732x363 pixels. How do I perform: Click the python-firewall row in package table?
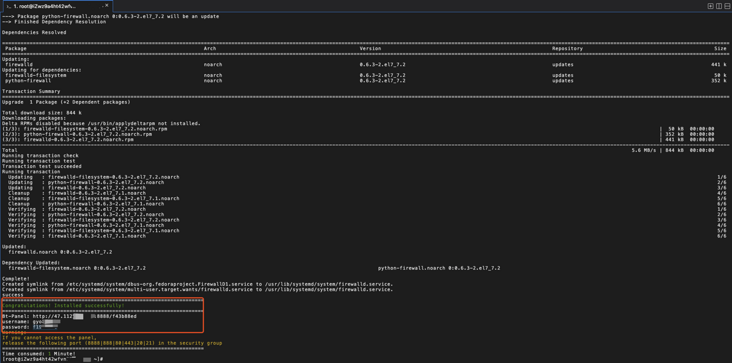click(x=364, y=81)
